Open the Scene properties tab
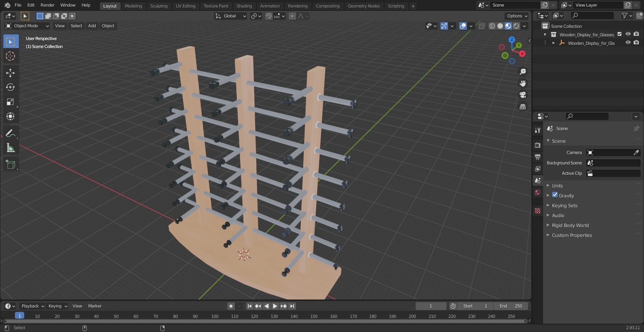Screen dimensions: 644x332 (x=537, y=180)
